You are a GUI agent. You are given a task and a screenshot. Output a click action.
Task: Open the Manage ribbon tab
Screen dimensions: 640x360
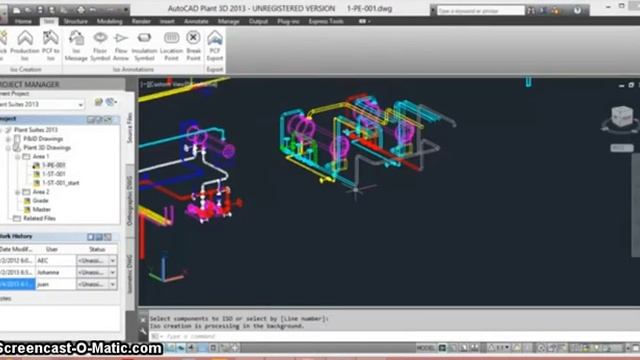coord(228,21)
